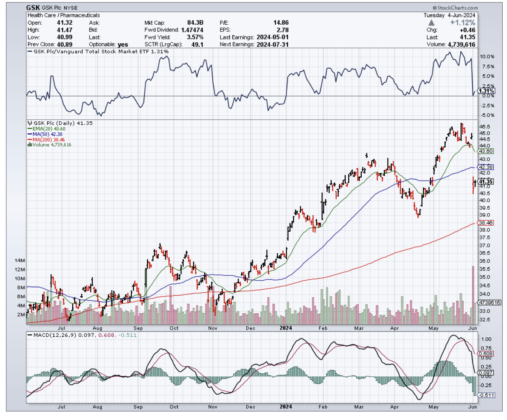Click the 'GSK Plc/Vanguard Total Stock Market ETF 1.31%' legend
Screen dimensions: 507x420
pyautogui.click(x=98, y=51)
